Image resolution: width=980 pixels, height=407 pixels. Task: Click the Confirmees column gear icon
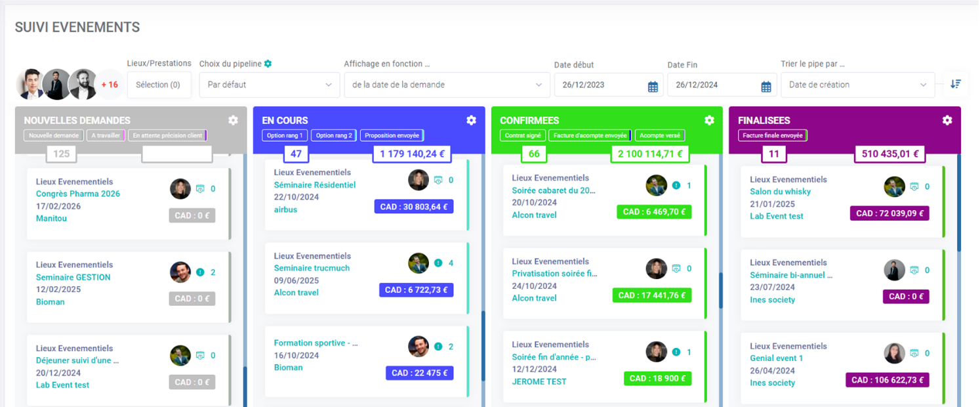pyautogui.click(x=709, y=121)
